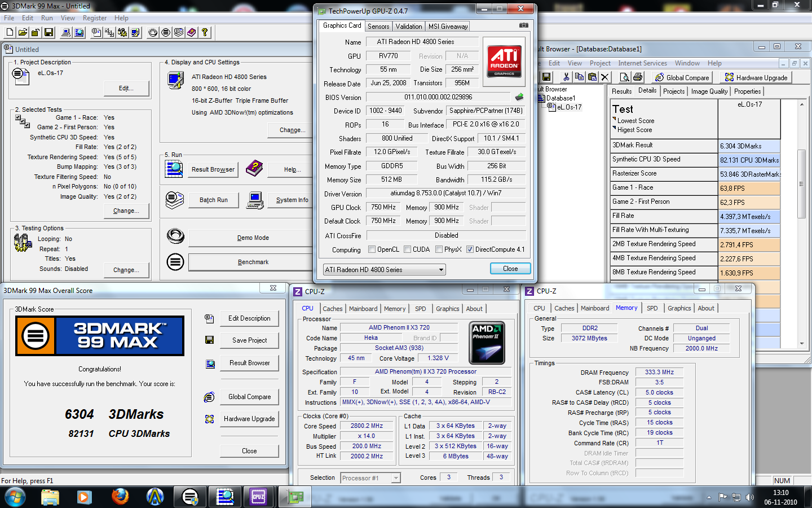Click the New project icon in 3DMark toolbar

click(10, 32)
